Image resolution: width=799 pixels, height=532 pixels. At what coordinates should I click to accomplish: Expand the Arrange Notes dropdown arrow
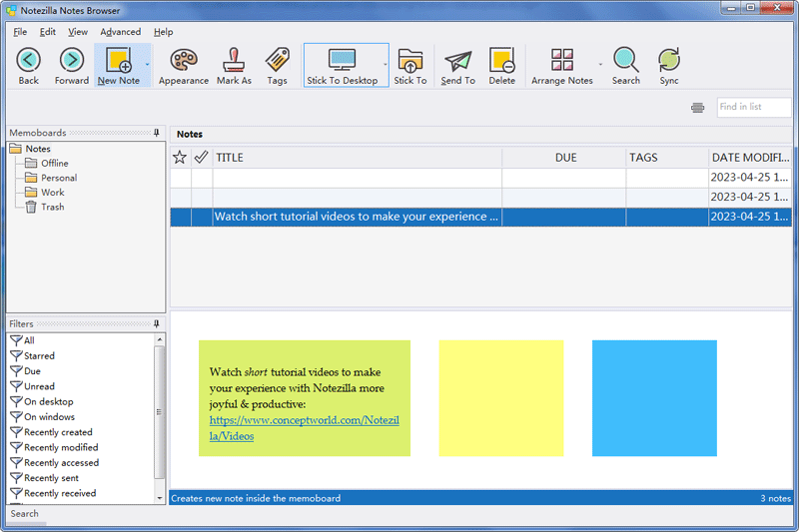click(x=600, y=65)
